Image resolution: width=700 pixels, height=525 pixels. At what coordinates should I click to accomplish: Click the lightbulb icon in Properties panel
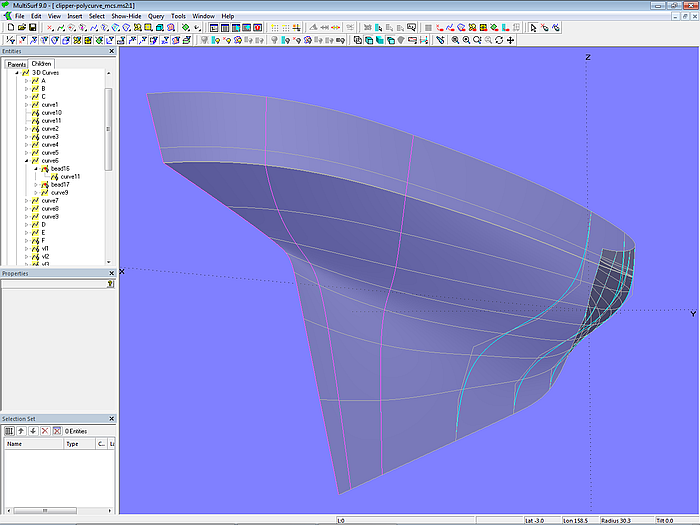pos(110,284)
